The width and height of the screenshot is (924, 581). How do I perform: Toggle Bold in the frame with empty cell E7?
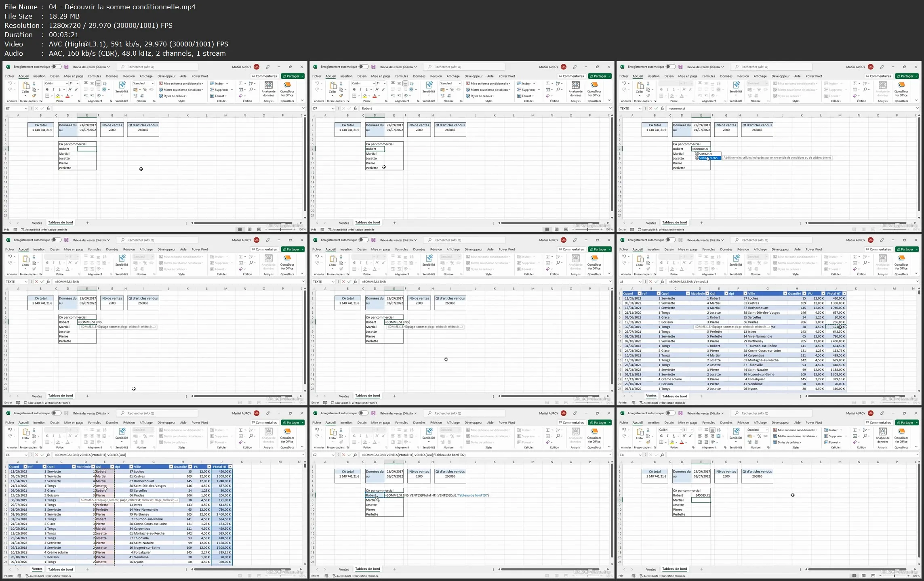(x=47, y=90)
